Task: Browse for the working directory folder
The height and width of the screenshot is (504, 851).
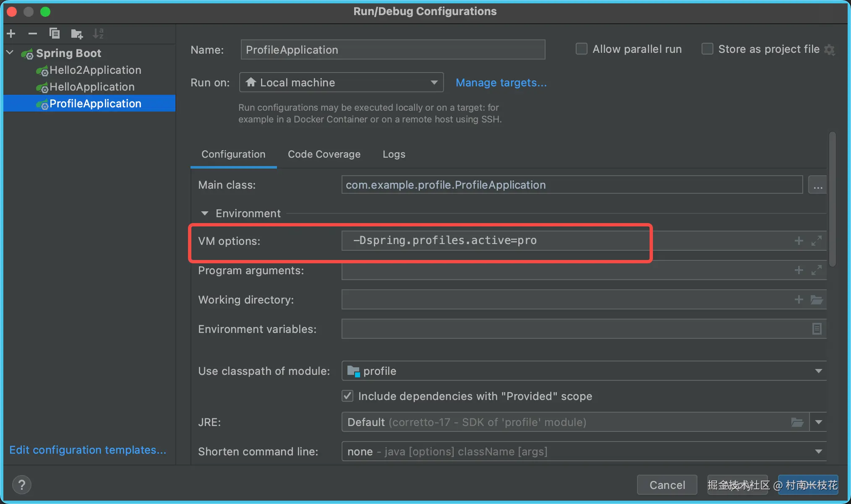Action: coord(816,300)
